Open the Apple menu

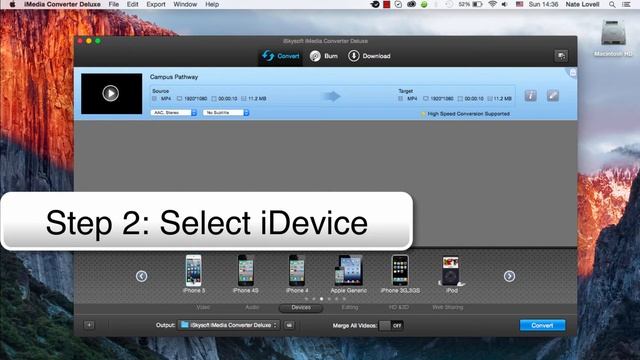coord(12,4)
